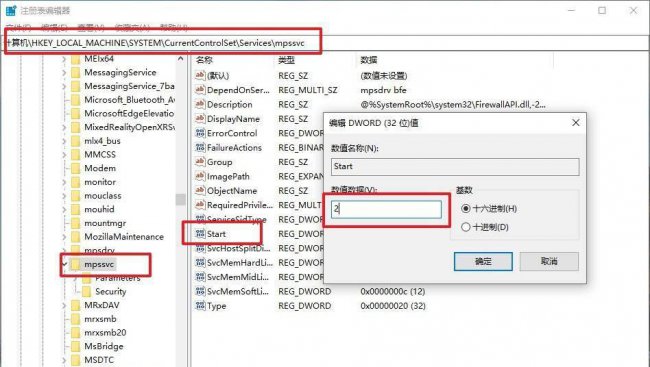Click the DWORD icon beside Type value
This screenshot has height=367, width=650.
point(200,306)
